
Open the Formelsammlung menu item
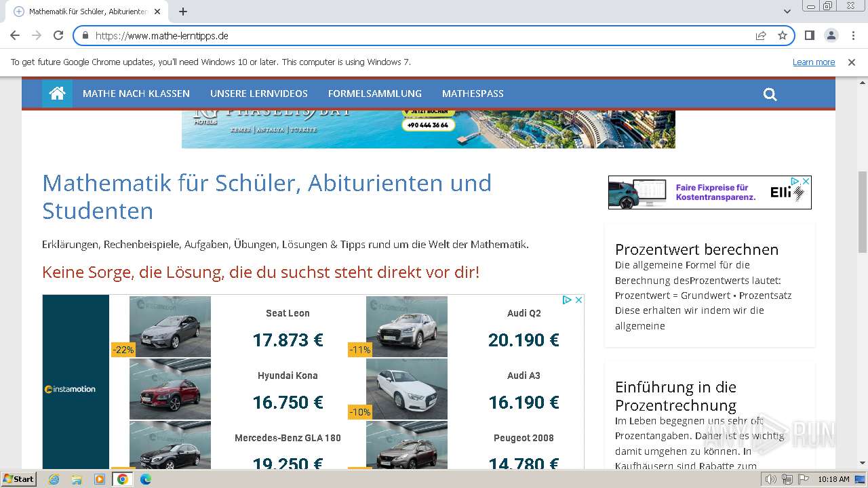(x=375, y=94)
